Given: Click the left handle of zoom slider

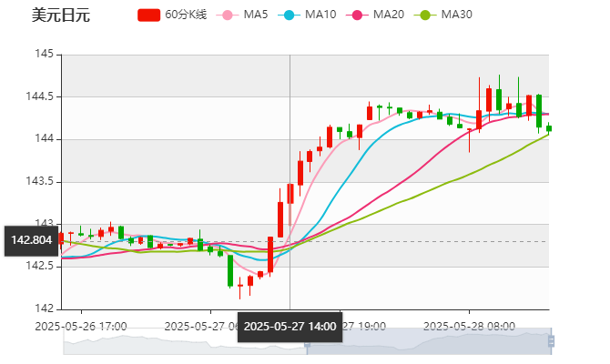Looking at the screenshot, I should tap(307, 342).
